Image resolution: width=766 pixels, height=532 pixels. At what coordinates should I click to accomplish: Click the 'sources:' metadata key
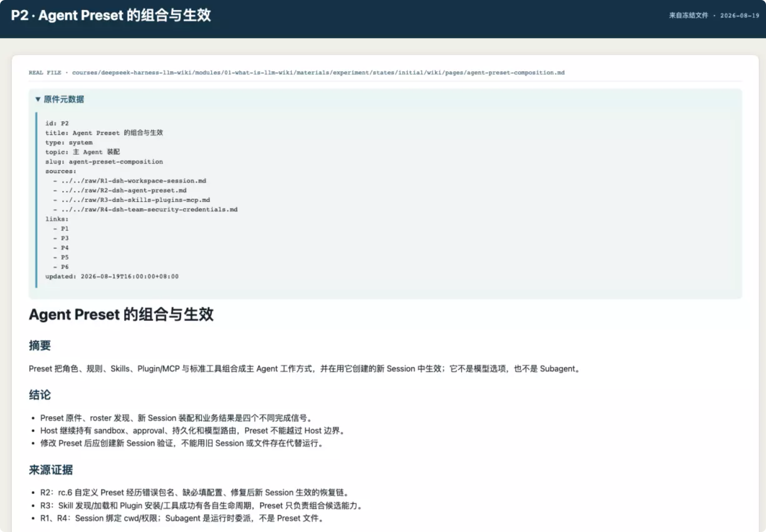tap(61, 171)
